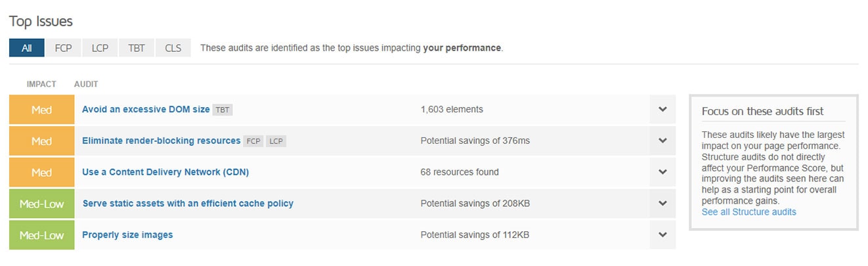868x266 pixels.
Task: Click the LCP tag on render-blocking audit
Action: [x=276, y=141]
